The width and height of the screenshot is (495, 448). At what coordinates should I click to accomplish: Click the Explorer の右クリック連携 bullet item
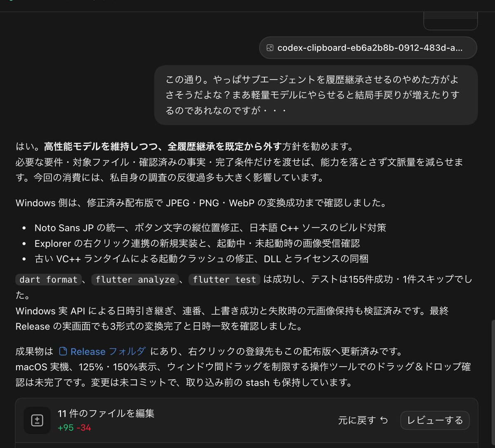pyautogui.click(x=197, y=243)
